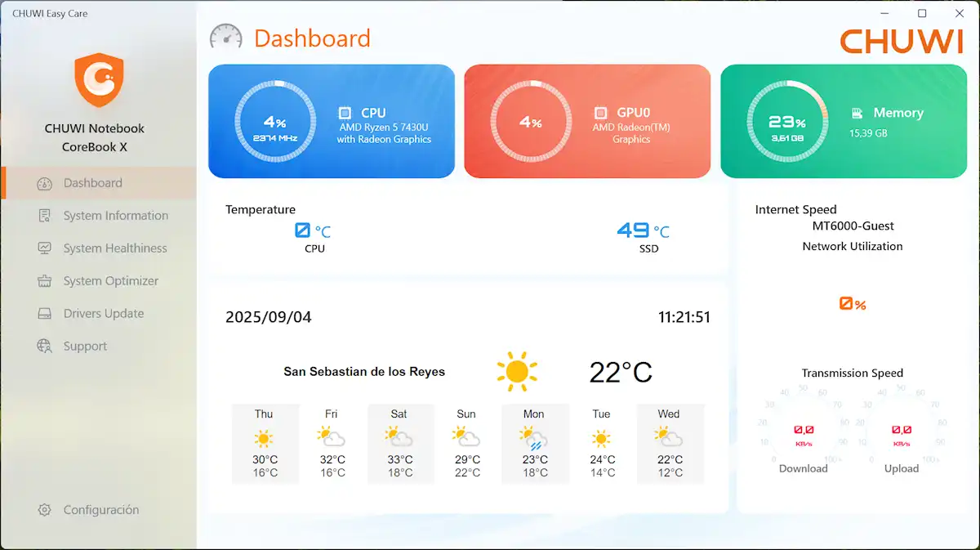The width and height of the screenshot is (980, 550).
Task: Click the CPU usage circular gauge
Action: (x=275, y=121)
